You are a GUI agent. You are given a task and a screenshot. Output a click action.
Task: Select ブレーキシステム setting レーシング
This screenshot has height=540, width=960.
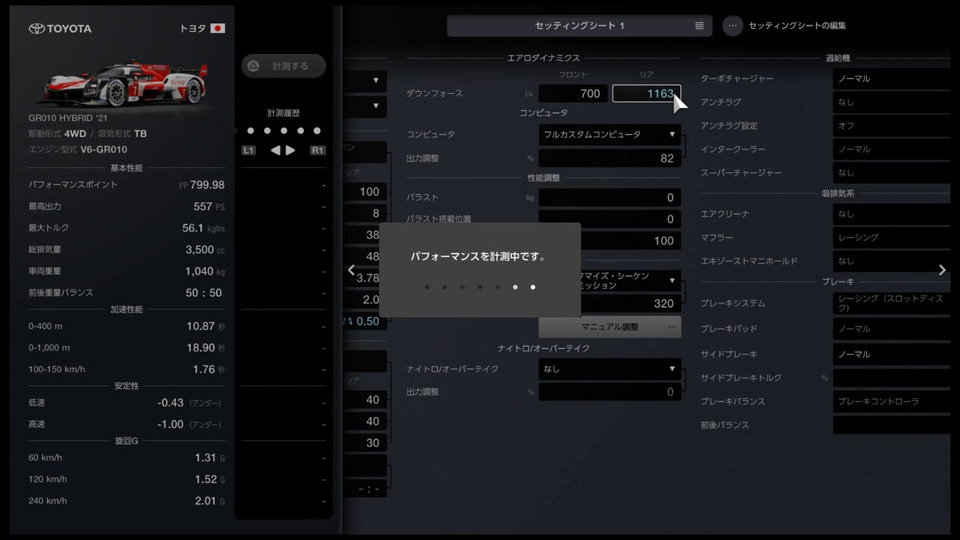(891, 303)
